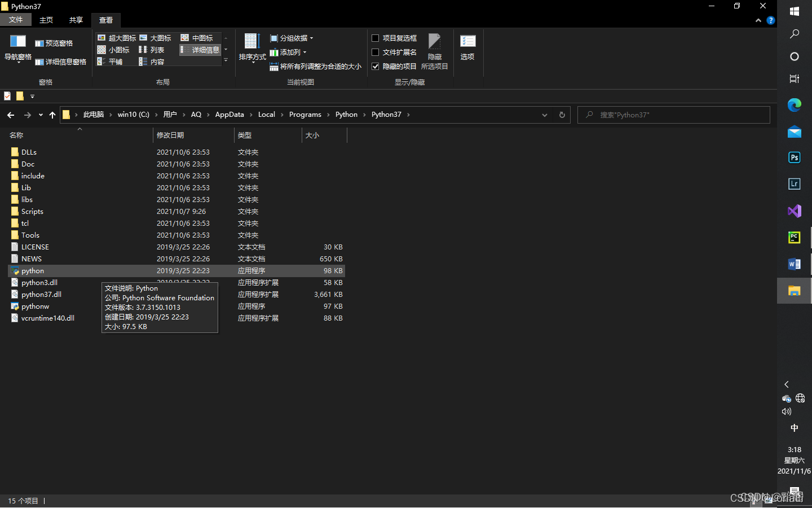Open Photoshop from the taskbar
Viewport: 812px width, 508px height.
pos(795,157)
